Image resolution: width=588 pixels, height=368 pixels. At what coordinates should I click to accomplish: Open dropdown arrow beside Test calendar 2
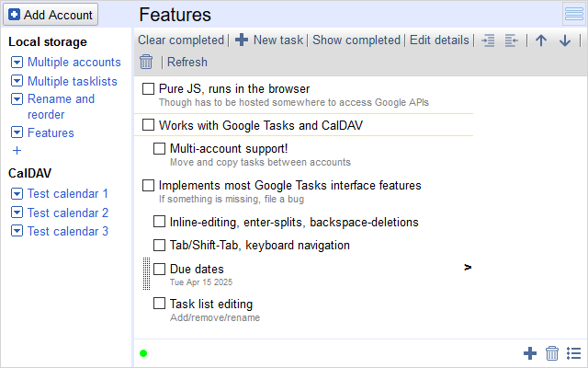tap(17, 213)
